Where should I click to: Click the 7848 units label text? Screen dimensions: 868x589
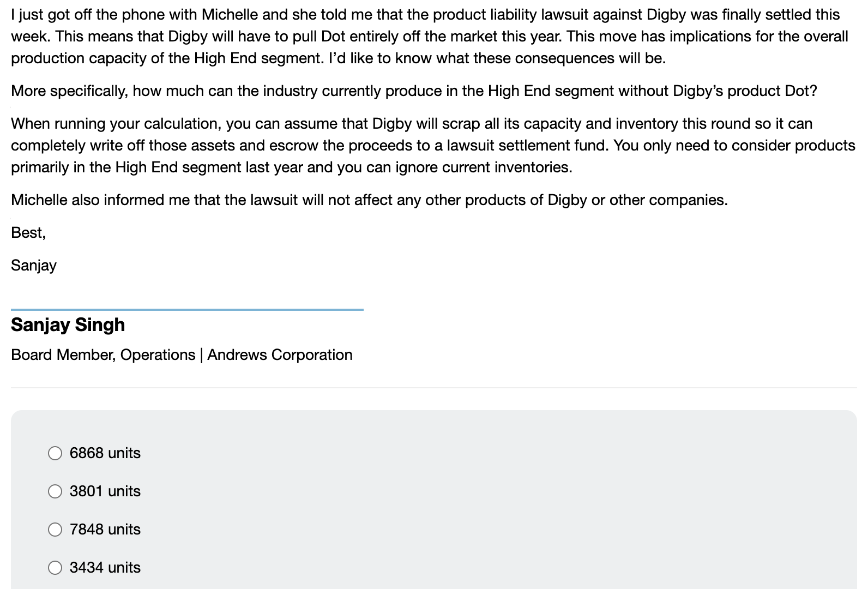tap(105, 529)
